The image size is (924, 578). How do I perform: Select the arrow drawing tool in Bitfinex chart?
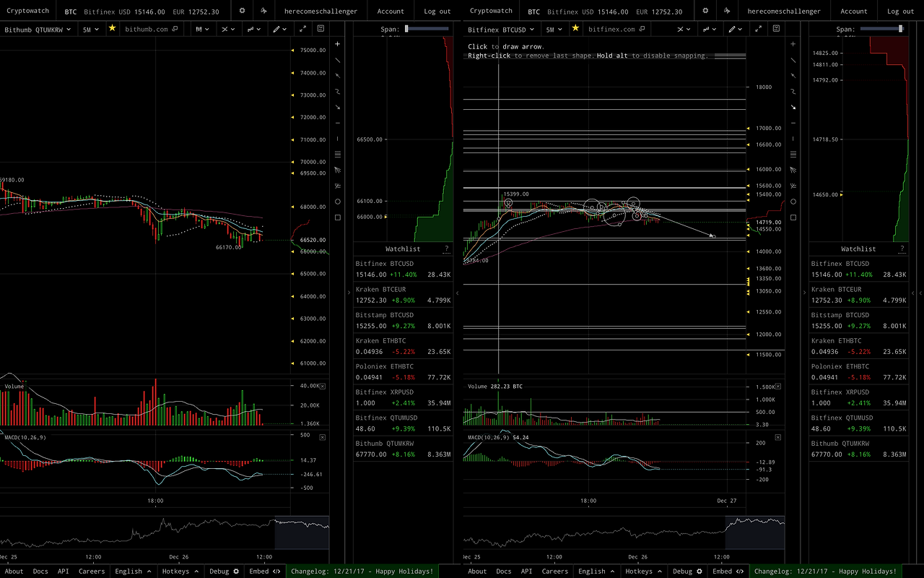[x=793, y=107]
